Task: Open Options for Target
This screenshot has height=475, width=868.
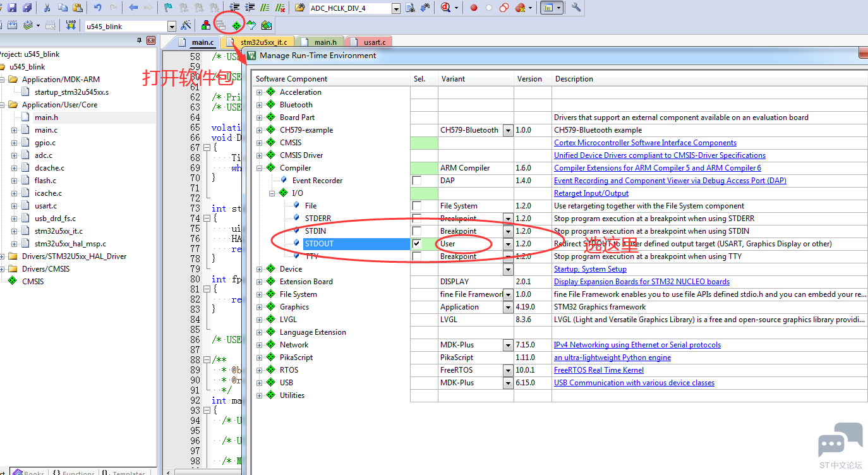Action: [186, 25]
